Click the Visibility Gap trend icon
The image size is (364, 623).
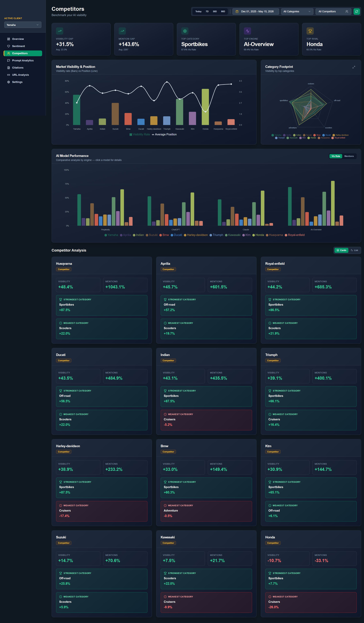click(60, 31)
